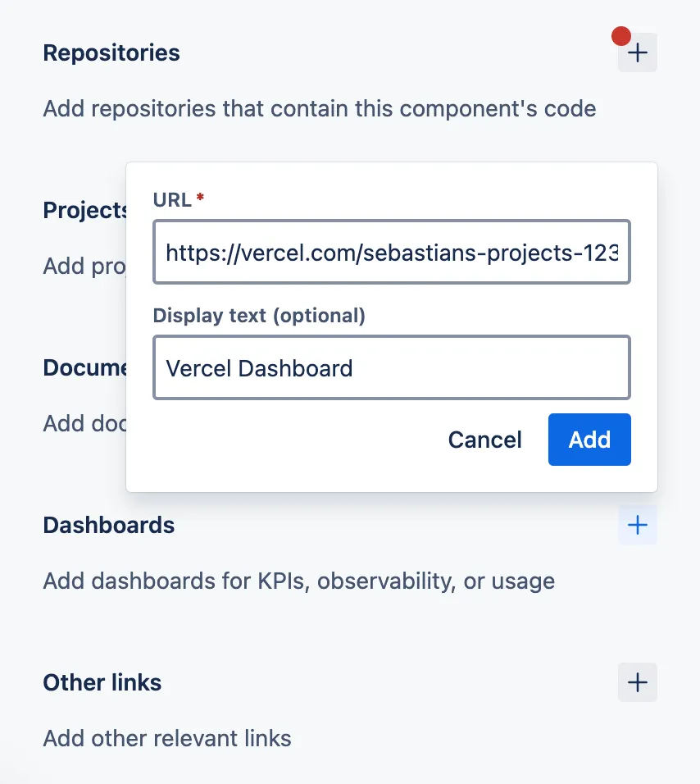Click the red notification badge on Repositories plus button
Image resolution: width=700 pixels, height=784 pixels.
622,36
